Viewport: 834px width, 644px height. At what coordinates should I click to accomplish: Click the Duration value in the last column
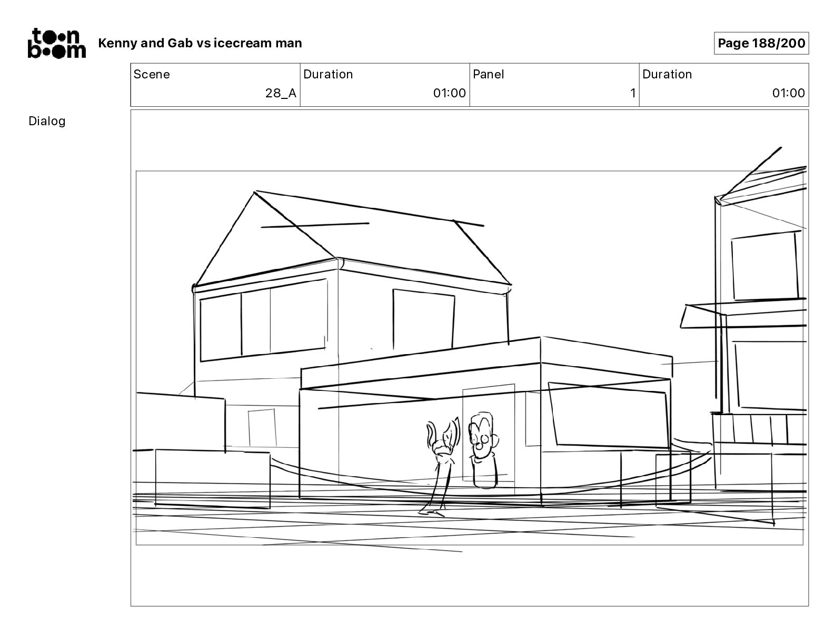pyautogui.click(x=788, y=93)
